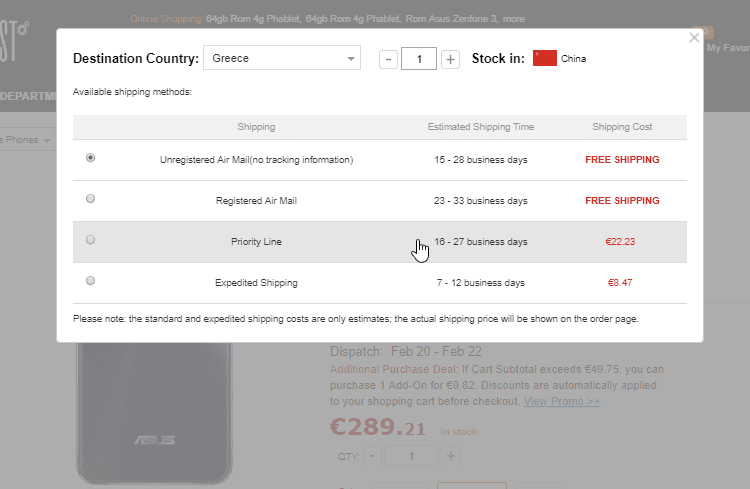Click the Shipping Cost column header
This screenshot has height=489, width=750.
(622, 127)
